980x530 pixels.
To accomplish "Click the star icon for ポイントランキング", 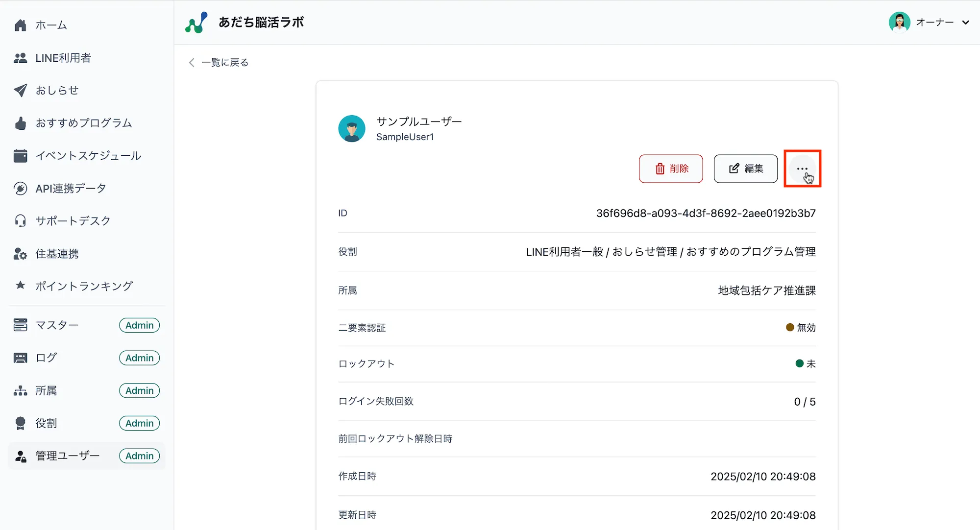I will [20, 286].
